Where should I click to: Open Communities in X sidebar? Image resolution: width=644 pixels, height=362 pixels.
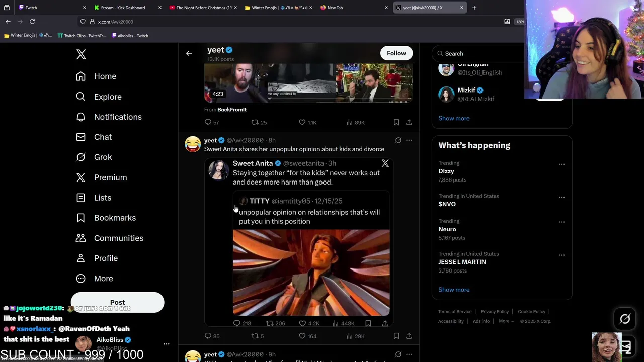[x=110, y=238]
